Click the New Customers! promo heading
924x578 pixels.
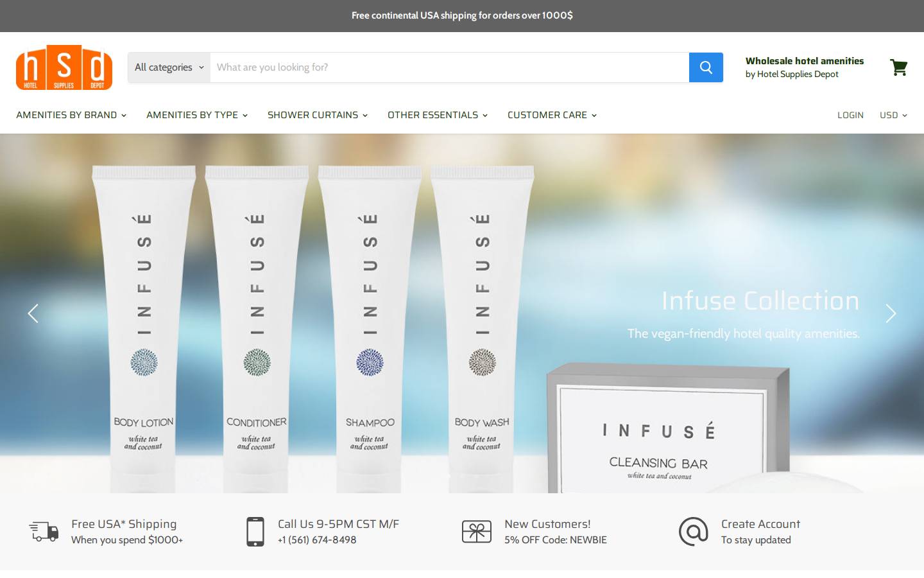[x=547, y=524]
